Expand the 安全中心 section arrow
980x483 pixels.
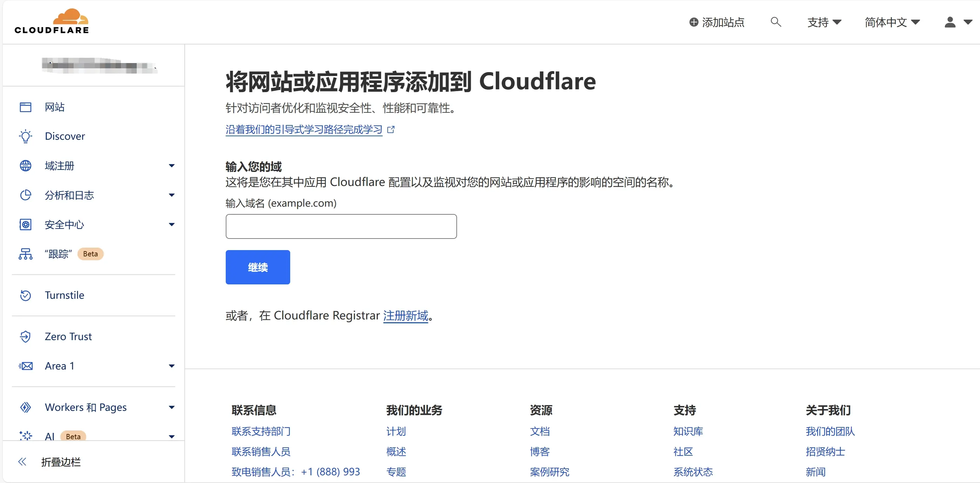(x=172, y=225)
